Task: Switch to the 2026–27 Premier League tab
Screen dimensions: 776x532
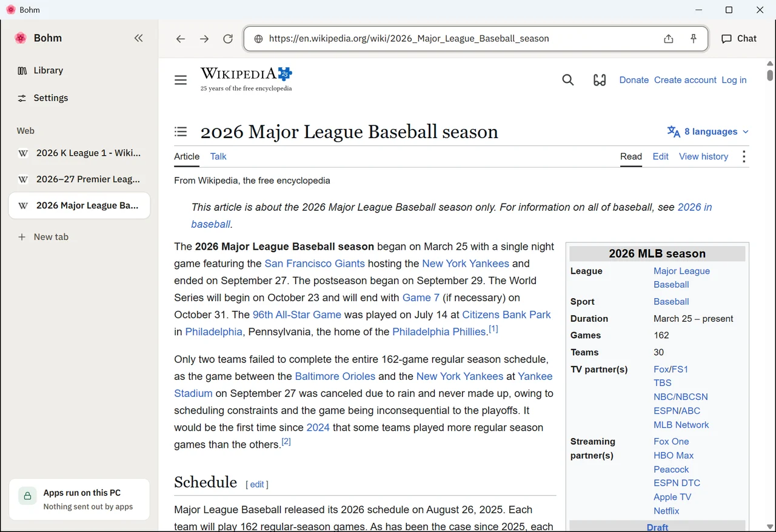Action: click(x=79, y=179)
